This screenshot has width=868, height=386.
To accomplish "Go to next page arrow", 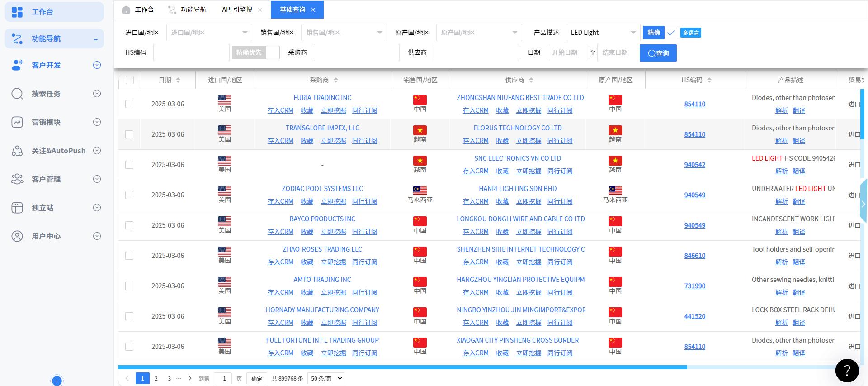I will (190, 378).
